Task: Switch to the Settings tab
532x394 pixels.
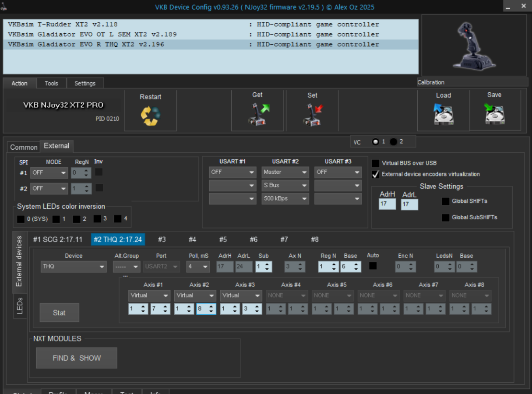Action: (x=85, y=83)
